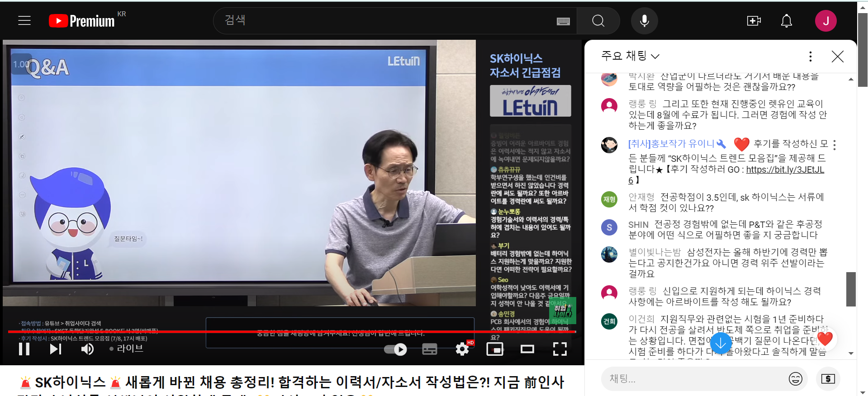Click chat author 안재형

tap(641, 197)
